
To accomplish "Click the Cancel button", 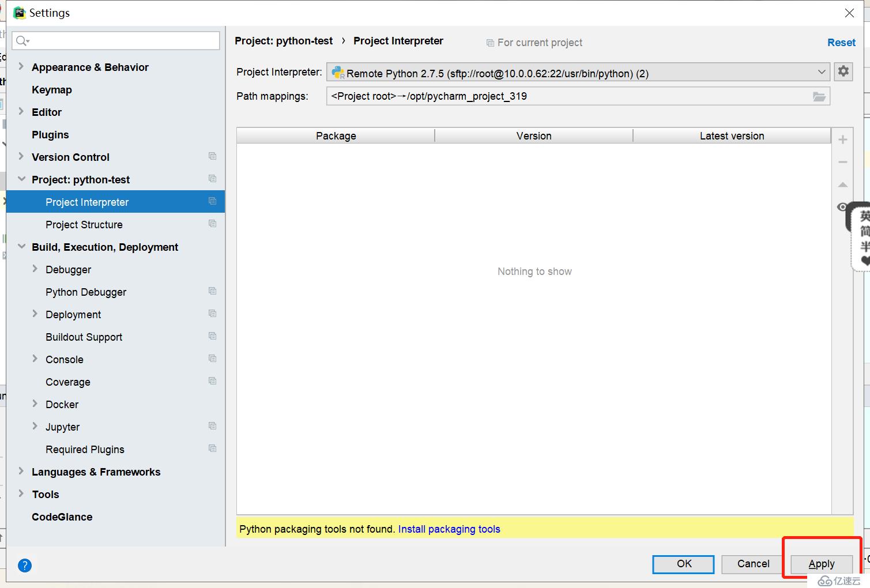I will 753,564.
